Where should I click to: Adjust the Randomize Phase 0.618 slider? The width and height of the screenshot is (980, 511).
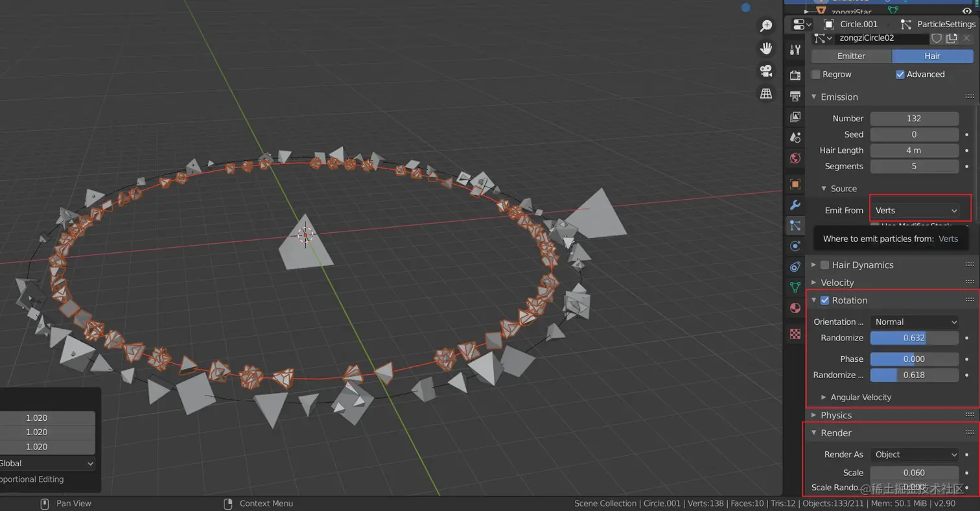point(914,375)
